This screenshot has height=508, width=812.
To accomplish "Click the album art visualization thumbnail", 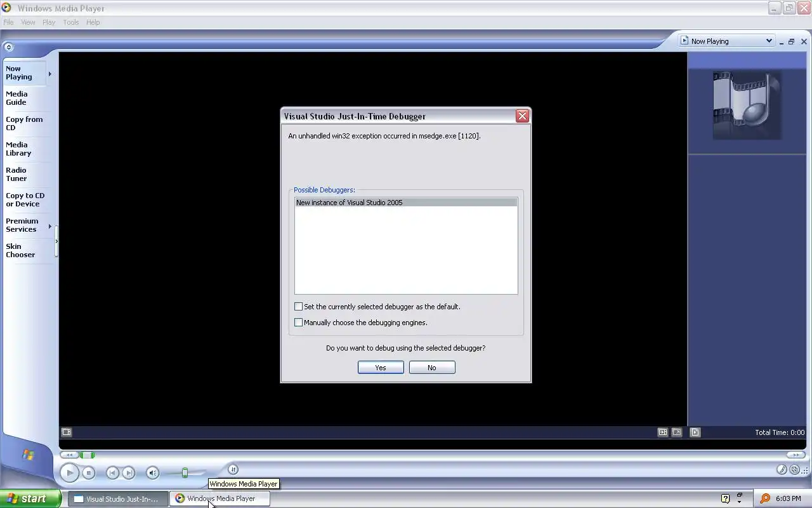I will pos(747,105).
